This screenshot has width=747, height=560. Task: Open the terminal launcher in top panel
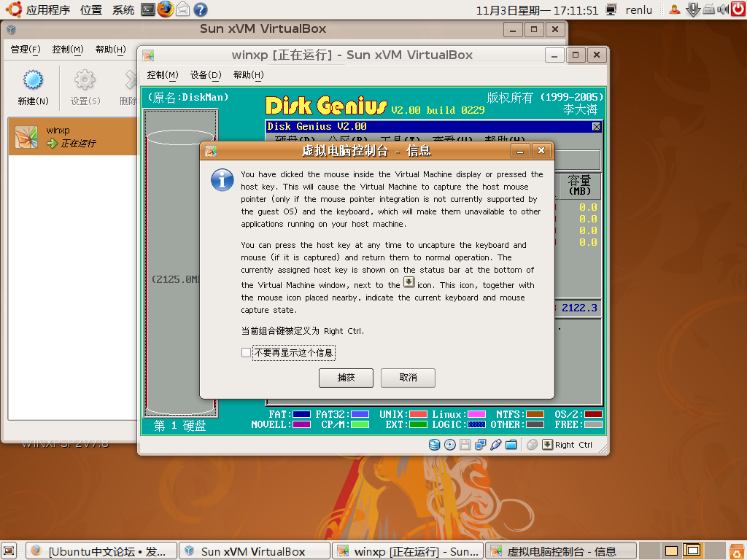click(x=148, y=9)
